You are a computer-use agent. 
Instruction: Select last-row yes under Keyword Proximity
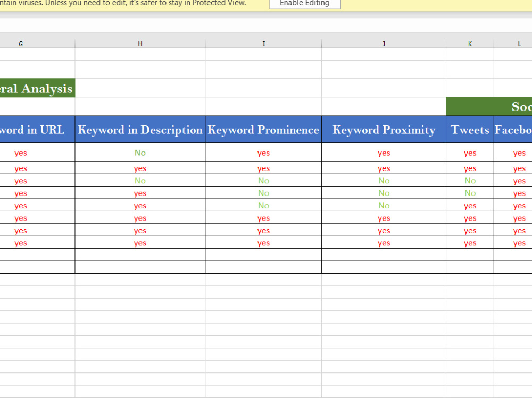(x=384, y=243)
